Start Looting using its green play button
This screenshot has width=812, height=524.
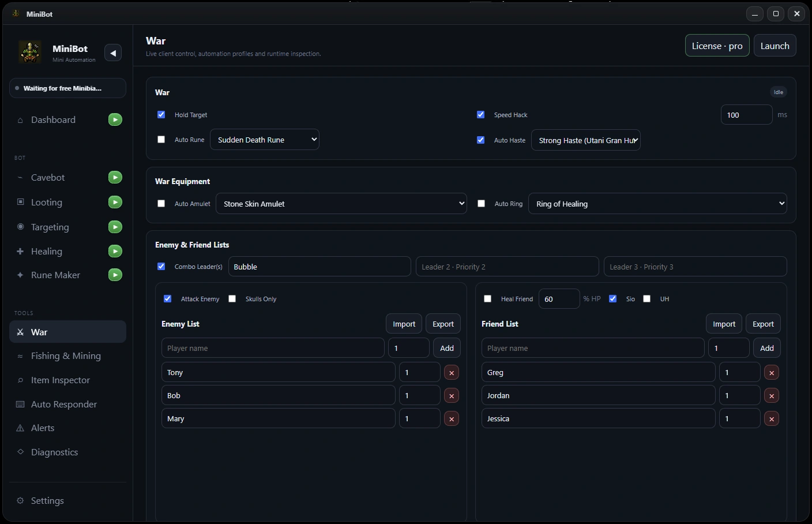click(115, 202)
